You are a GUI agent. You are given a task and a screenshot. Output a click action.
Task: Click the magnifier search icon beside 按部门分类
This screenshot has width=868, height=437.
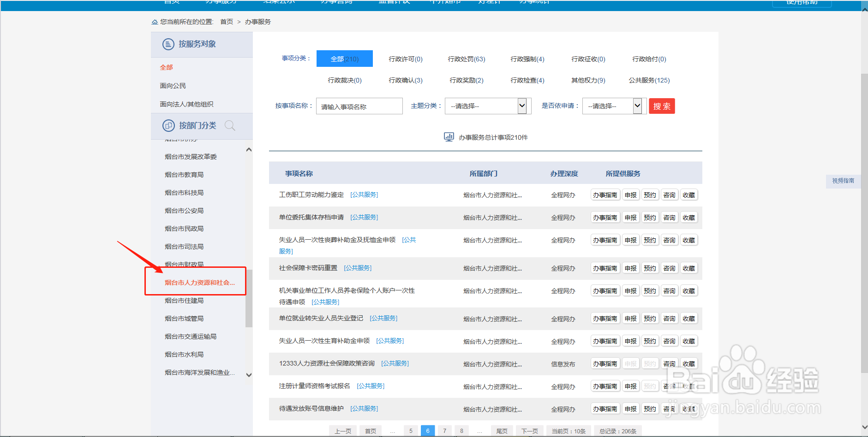pos(230,125)
